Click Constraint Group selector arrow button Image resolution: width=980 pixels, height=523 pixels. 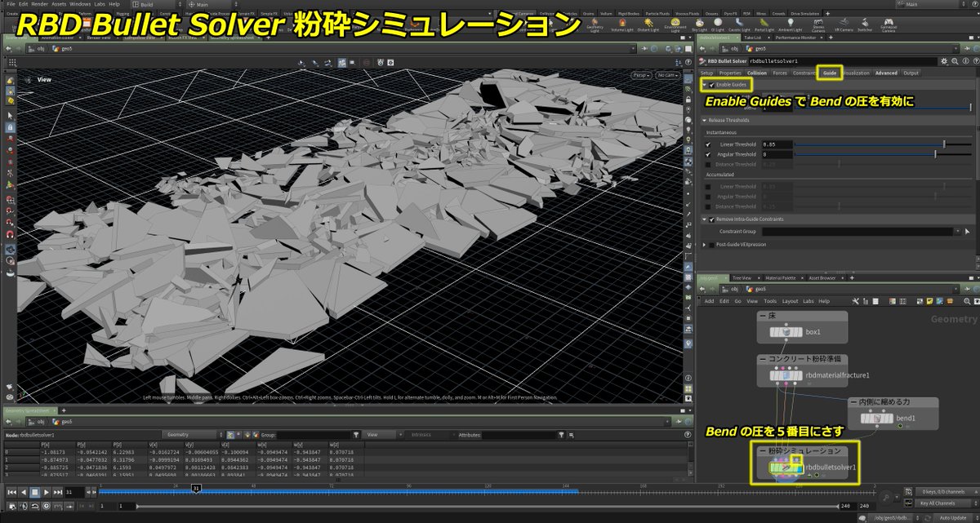967,232
